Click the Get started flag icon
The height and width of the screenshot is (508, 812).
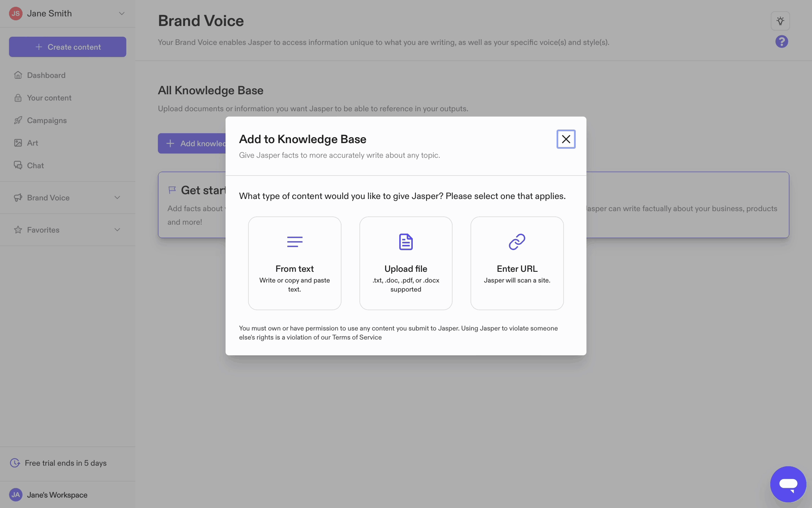pos(172,190)
